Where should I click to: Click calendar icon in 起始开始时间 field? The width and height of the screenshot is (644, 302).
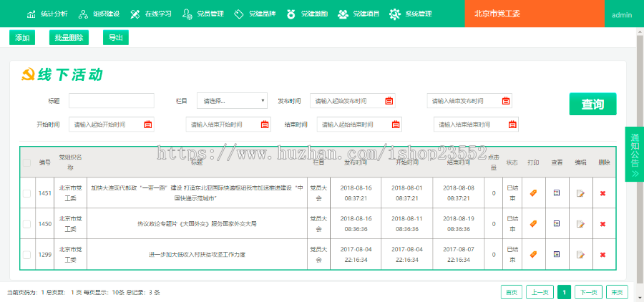point(148,125)
